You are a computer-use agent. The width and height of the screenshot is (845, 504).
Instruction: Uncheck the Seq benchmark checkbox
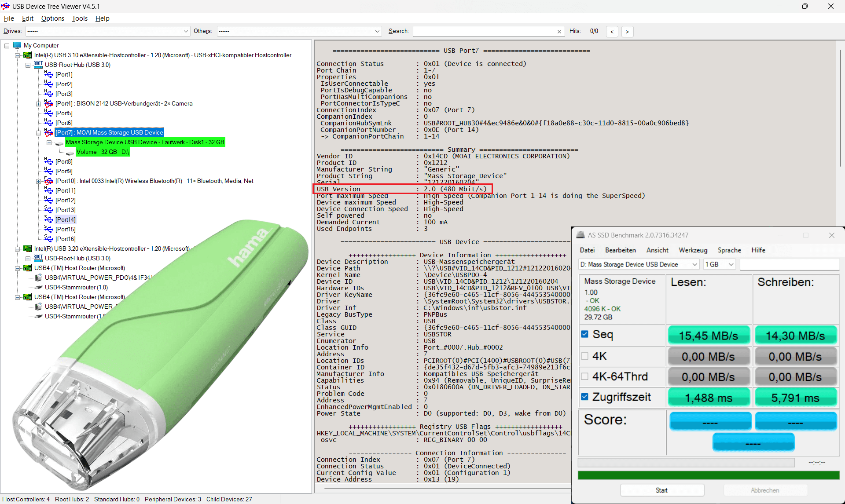click(584, 334)
